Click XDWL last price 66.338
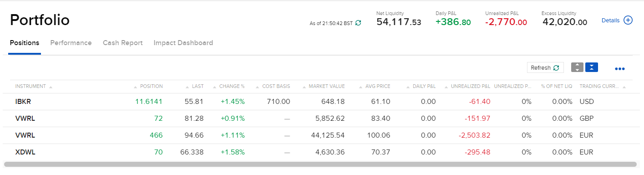 192,152
